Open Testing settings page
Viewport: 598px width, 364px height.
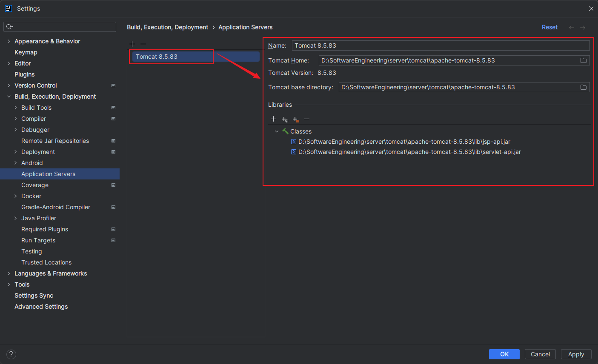pyautogui.click(x=31, y=251)
